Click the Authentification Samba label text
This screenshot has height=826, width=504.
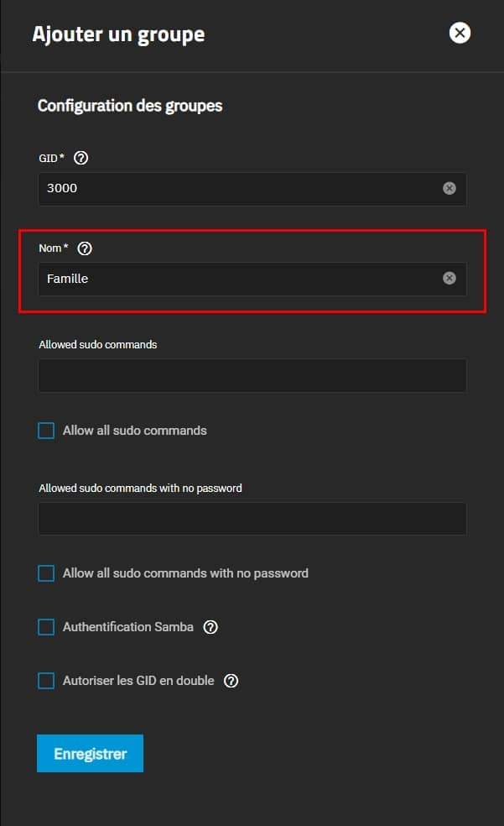click(x=128, y=627)
